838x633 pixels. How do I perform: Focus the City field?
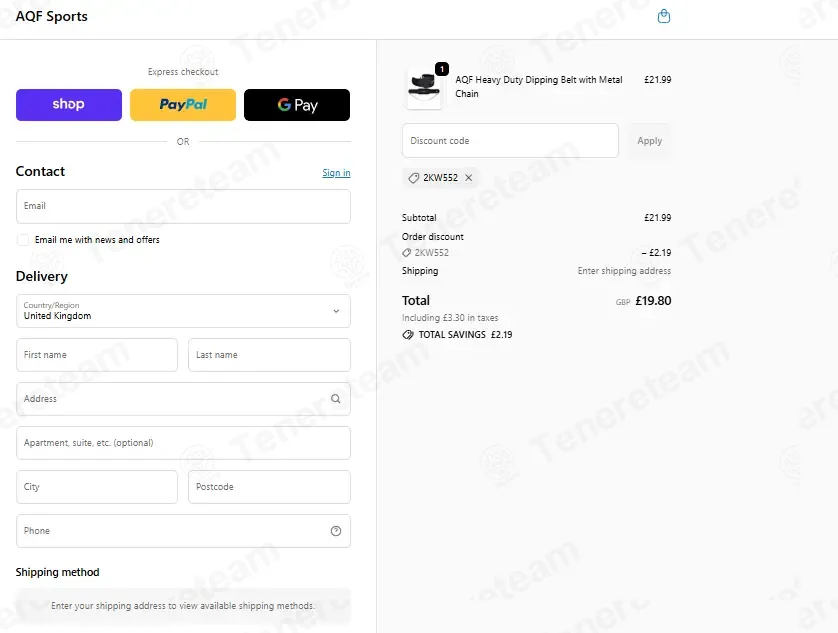(97, 487)
